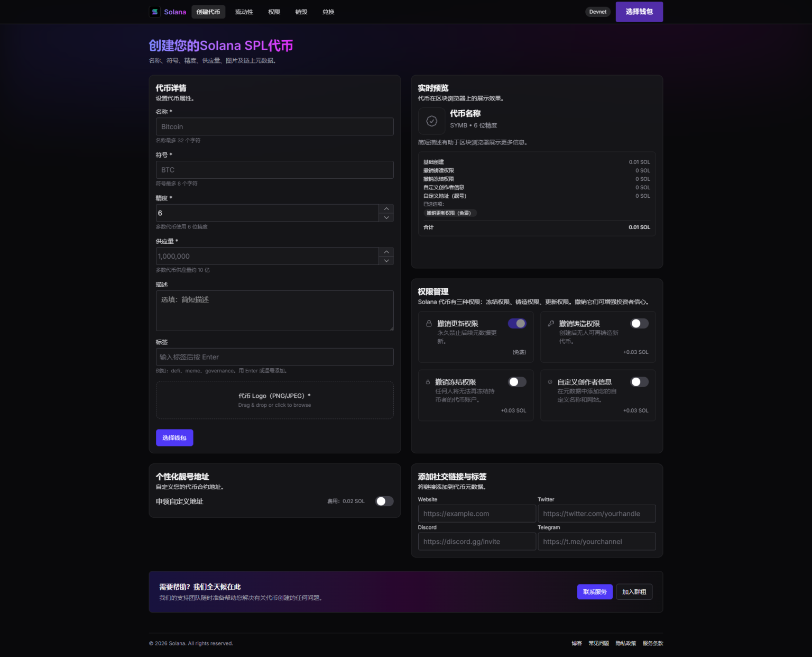Open the 销毁 nav tab
The image size is (812, 657).
(301, 12)
